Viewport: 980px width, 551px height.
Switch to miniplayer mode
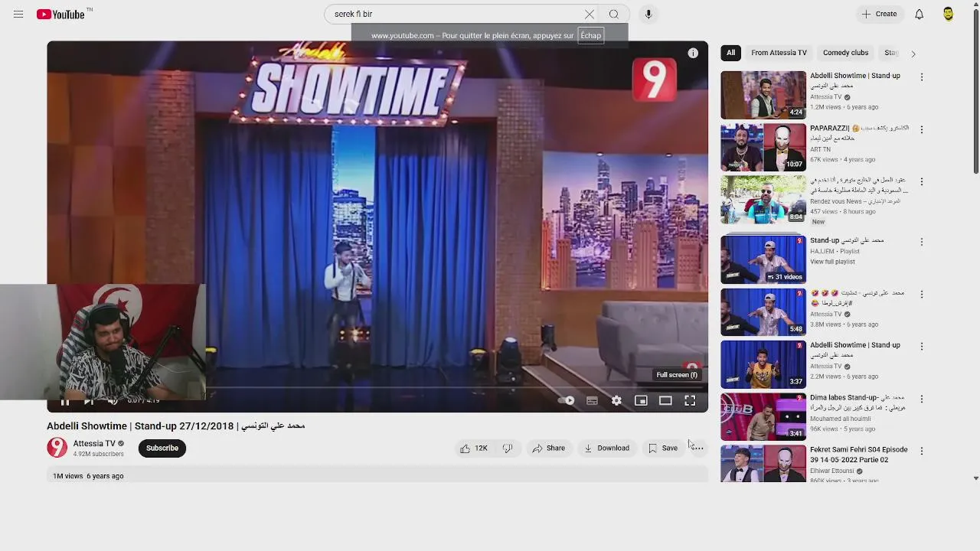641,401
